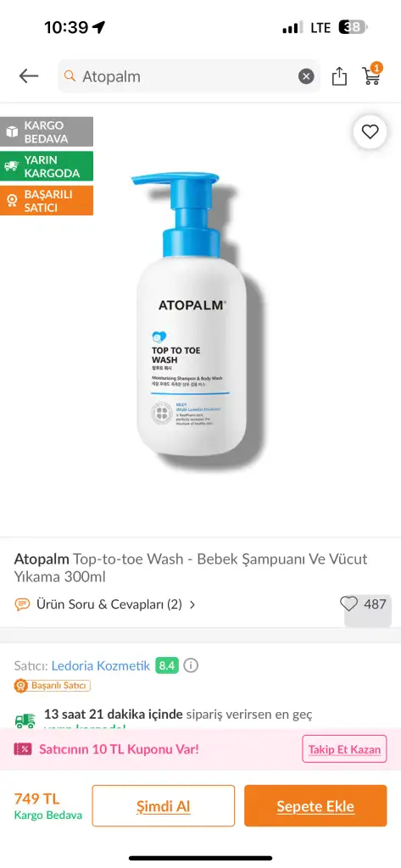Toggle the 487 likes heart
The height and width of the screenshot is (868, 401).
349,604
